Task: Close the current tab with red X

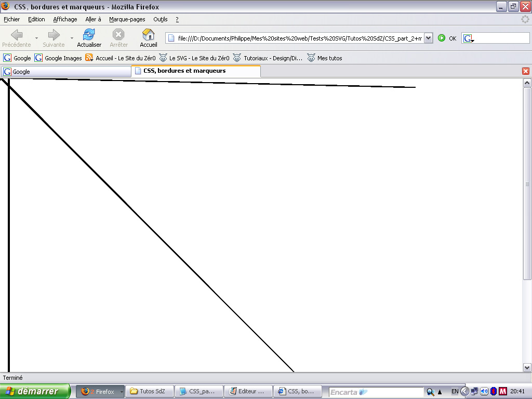Action: coord(526,71)
